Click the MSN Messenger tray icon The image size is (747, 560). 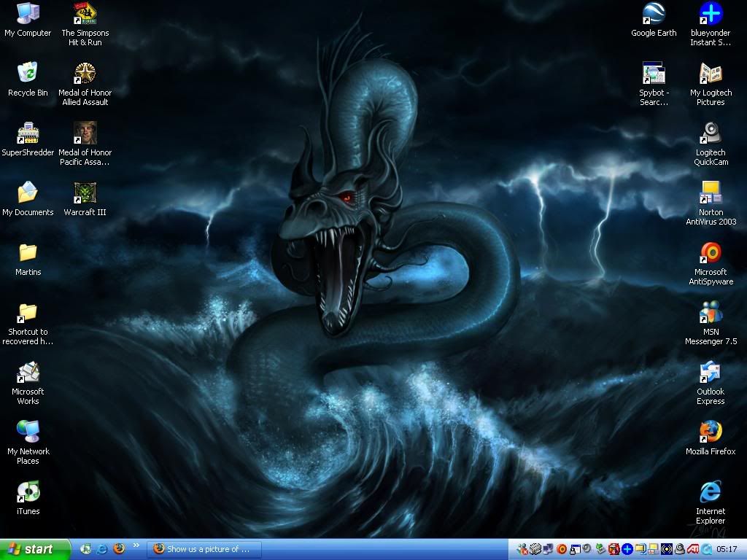(522, 549)
